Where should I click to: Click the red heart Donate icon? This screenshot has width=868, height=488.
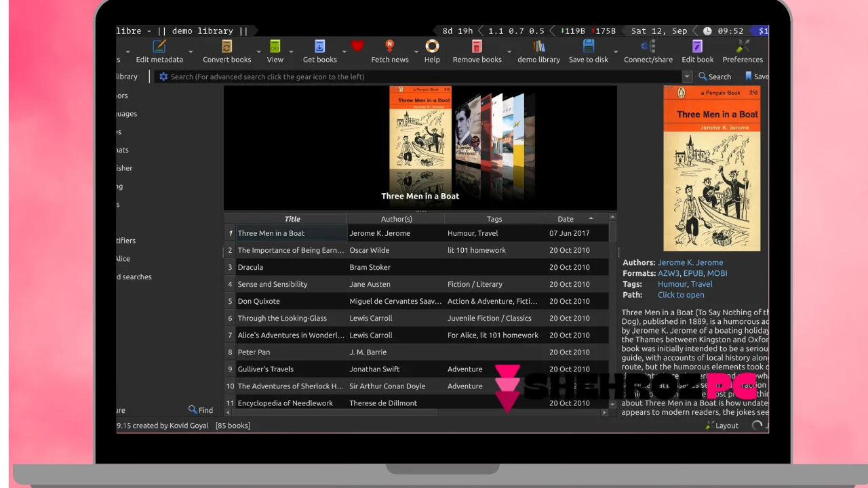(357, 46)
